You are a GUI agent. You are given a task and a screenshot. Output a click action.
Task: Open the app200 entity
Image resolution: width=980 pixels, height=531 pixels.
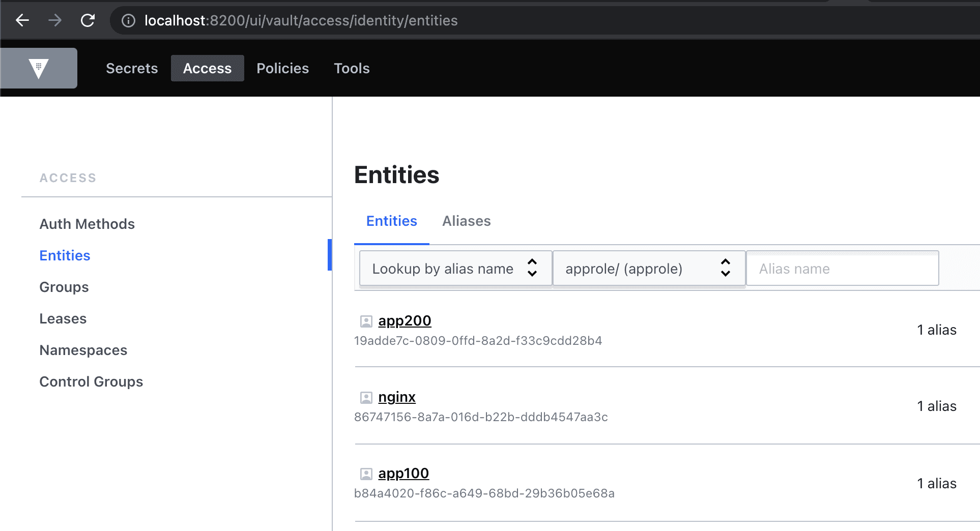(x=405, y=320)
